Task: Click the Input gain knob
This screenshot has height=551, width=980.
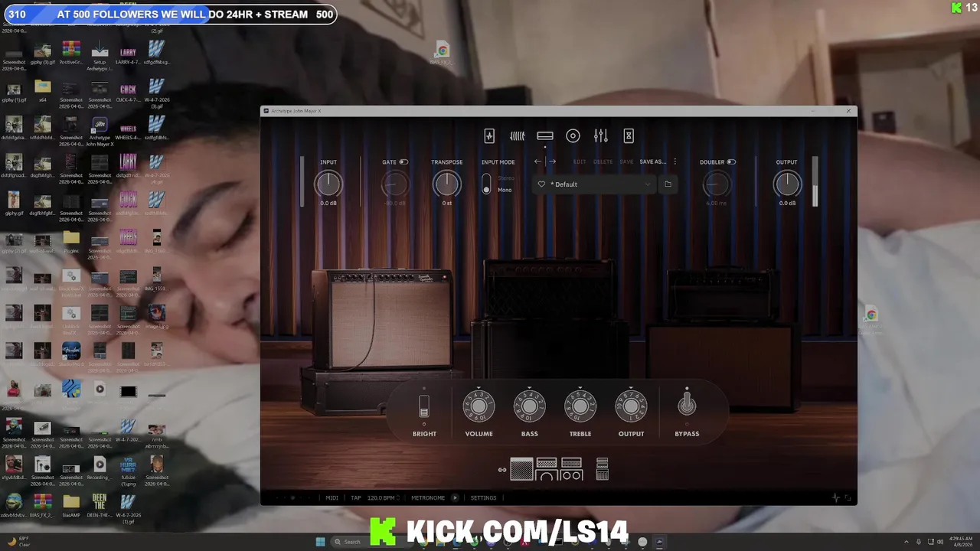Action: pyautogui.click(x=328, y=184)
